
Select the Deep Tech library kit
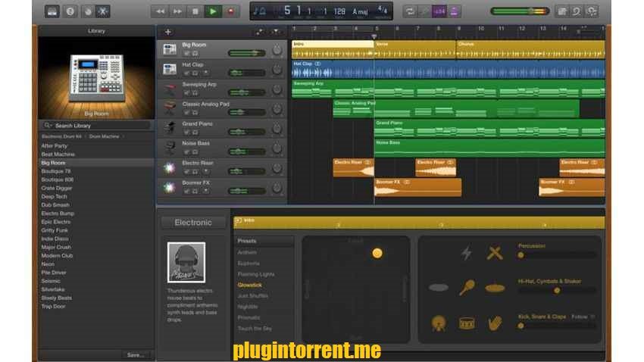pos(53,197)
